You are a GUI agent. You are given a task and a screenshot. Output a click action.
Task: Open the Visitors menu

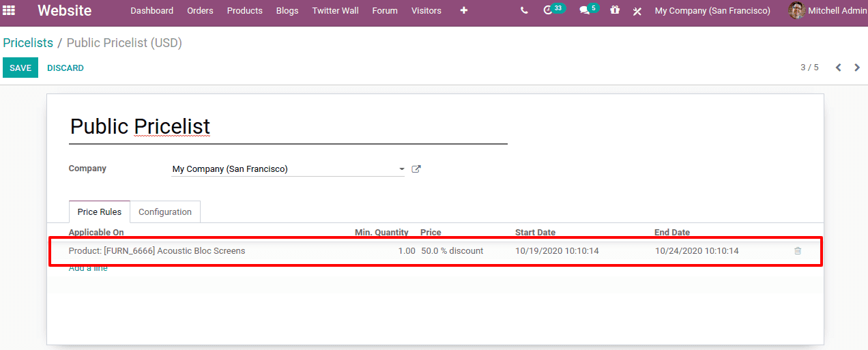426,11
